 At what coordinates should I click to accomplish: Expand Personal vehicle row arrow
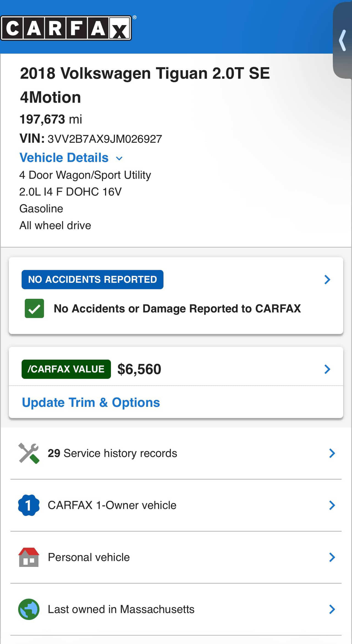[332, 557]
